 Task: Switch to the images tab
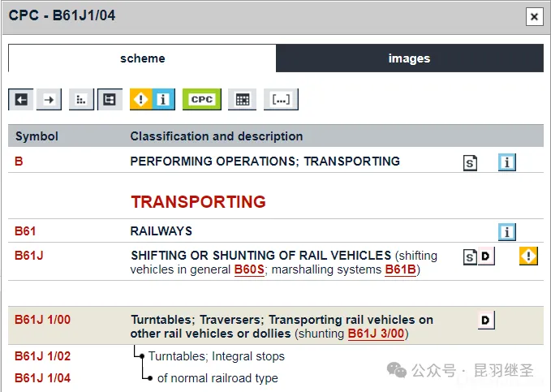coord(409,58)
